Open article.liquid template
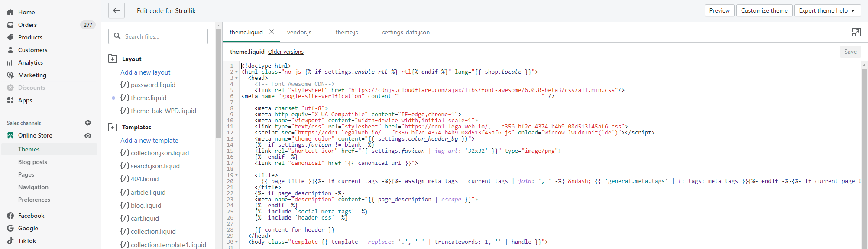This screenshot has height=249, width=868. pyautogui.click(x=148, y=192)
